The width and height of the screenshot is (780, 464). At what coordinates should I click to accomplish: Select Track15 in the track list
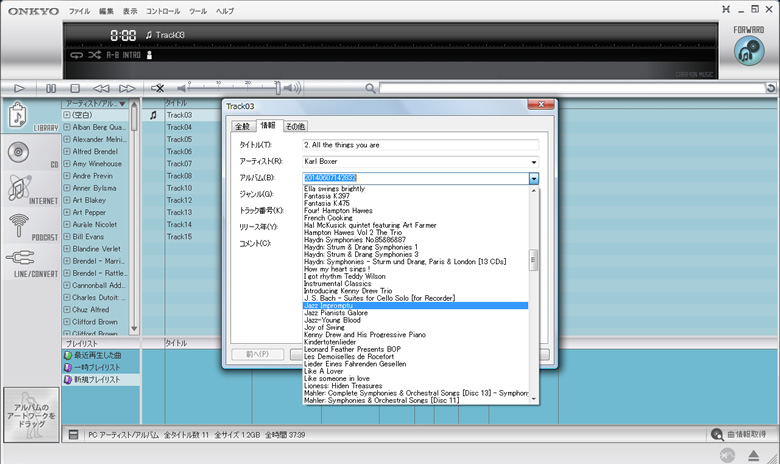(179, 237)
